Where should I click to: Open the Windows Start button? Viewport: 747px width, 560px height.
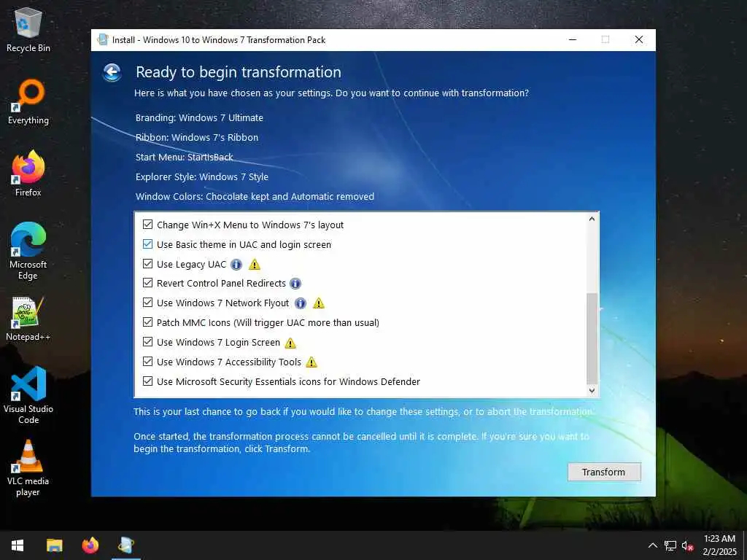[x=18, y=545]
